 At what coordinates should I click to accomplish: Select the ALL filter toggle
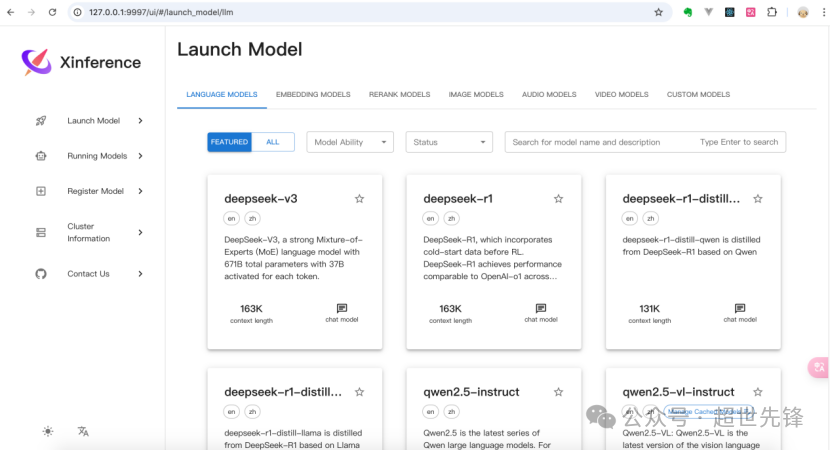(x=273, y=142)
